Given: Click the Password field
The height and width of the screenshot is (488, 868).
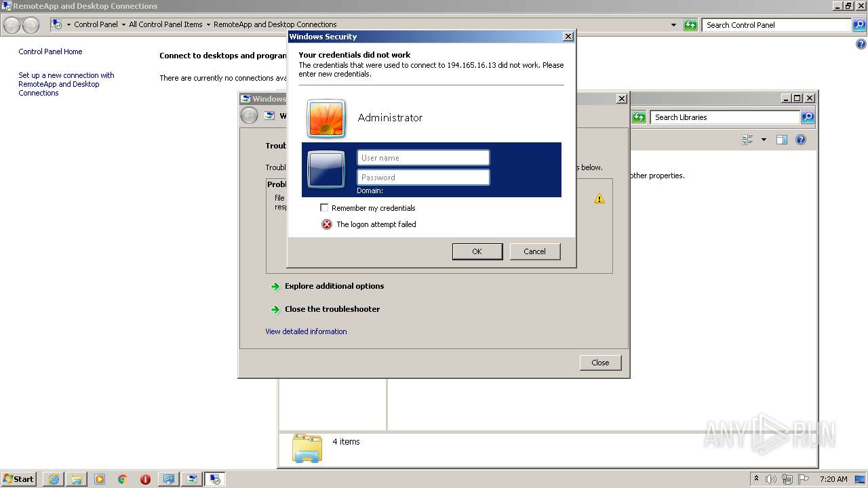Looking at the screenshot, I should (x=423, y=178).
